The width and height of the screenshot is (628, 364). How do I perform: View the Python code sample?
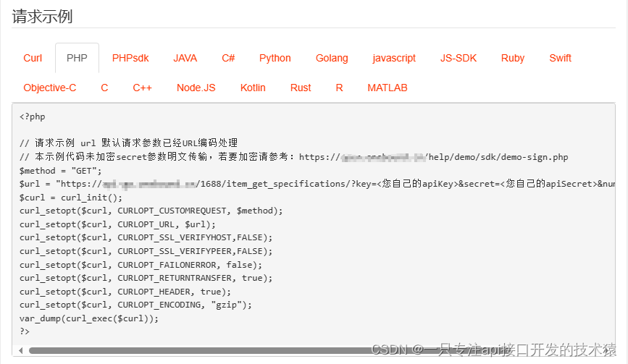(275, 59)
